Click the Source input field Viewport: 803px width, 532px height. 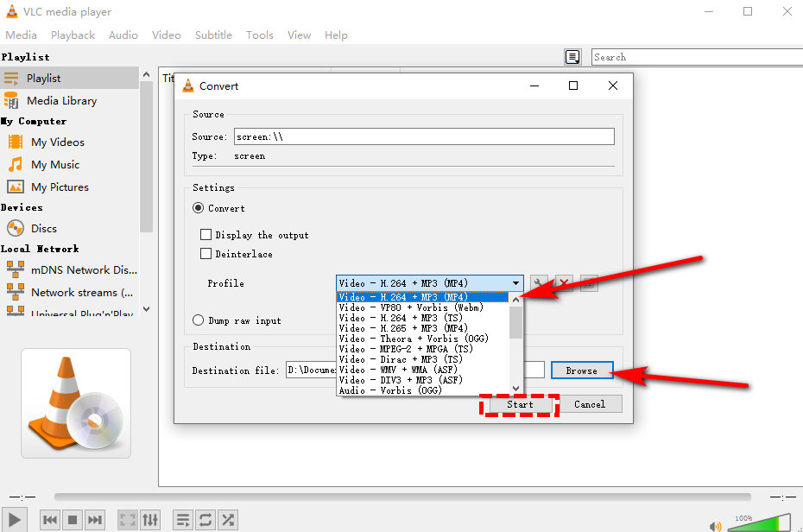[424, 136]
